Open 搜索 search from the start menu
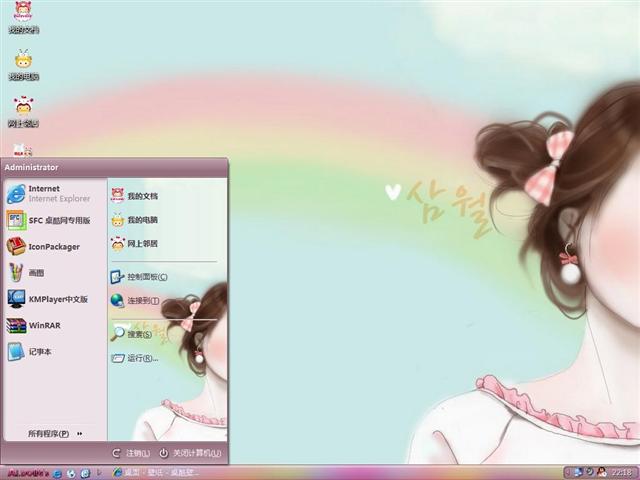The image size is (640, 480). pos(131,334)
